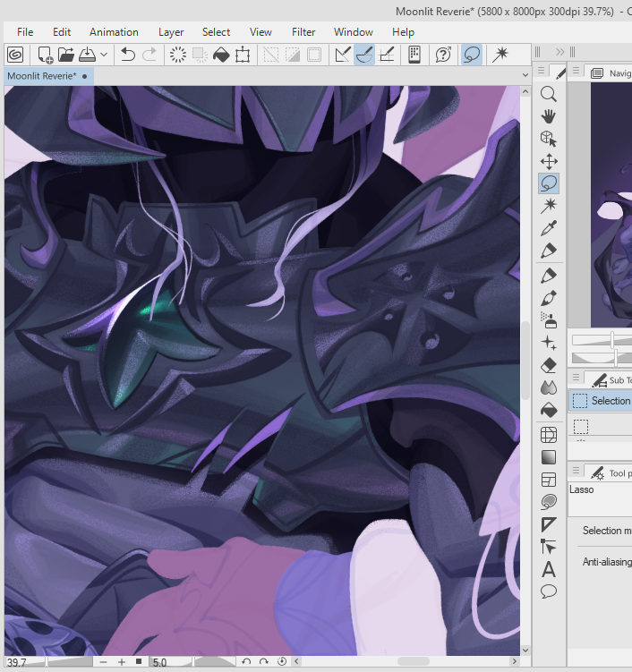
Task: Click the Save icon in command bar
Action: click(x=88, y=55)
